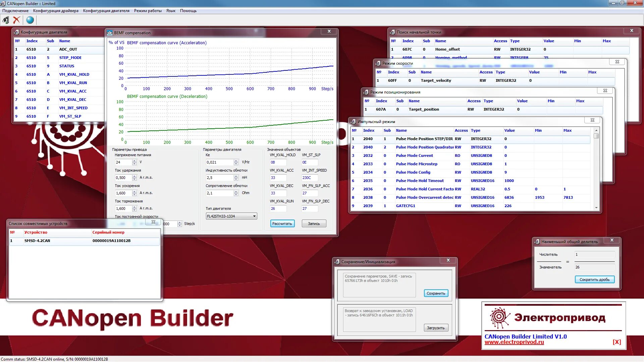Click the BEMF compensation window title icon
The height and width of the screenshot is (362, 644).
[x=110, y=33]
